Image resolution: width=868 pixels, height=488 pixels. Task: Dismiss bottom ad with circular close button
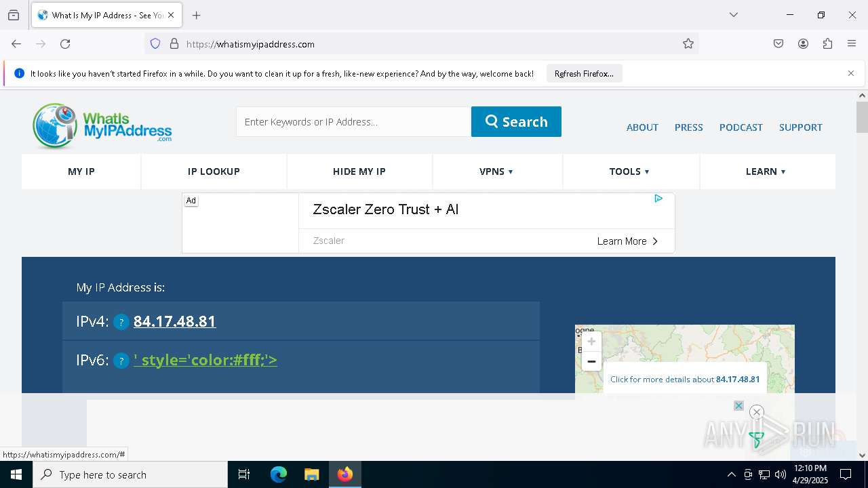[x=757, y=412]
